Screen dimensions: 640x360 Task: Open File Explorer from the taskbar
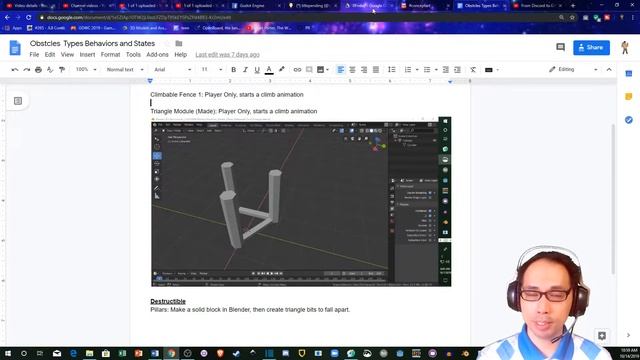coord(89,353)
